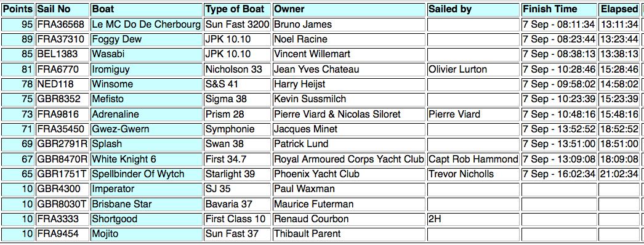This screenshot has width=644, height=245.
Task: Click the Owner column header
Action: point(348,9)
